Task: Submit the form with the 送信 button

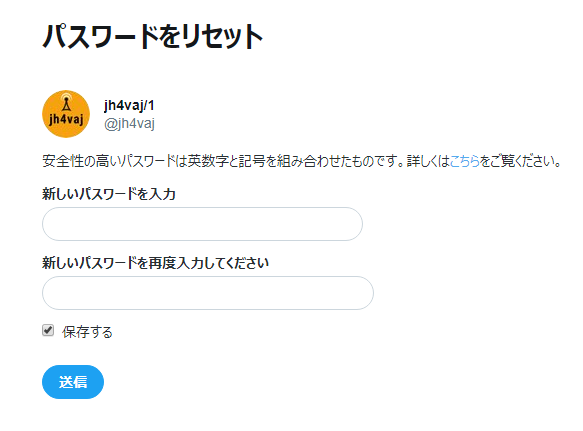Action: point(73,382)
